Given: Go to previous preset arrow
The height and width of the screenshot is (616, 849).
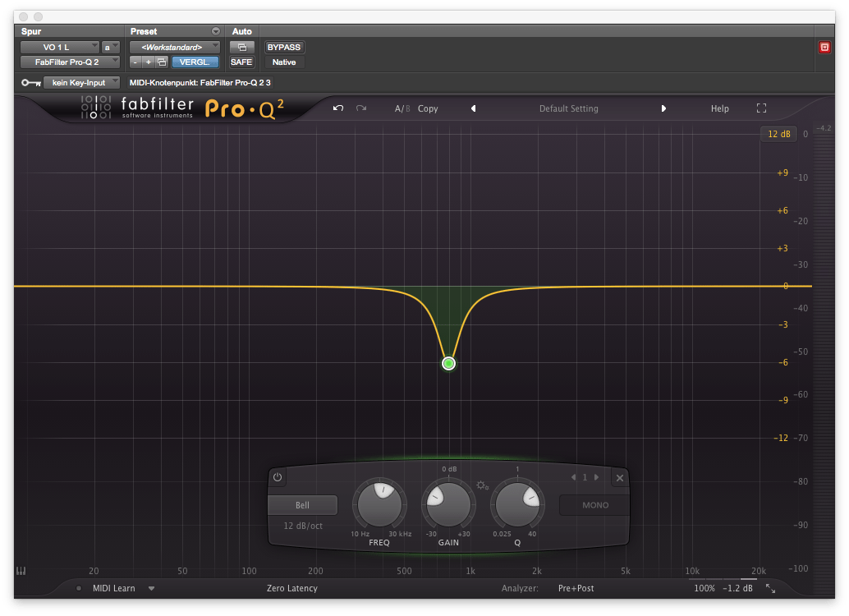Looking at the screenshot, I should pyautogui.click(x=473, y=108).
